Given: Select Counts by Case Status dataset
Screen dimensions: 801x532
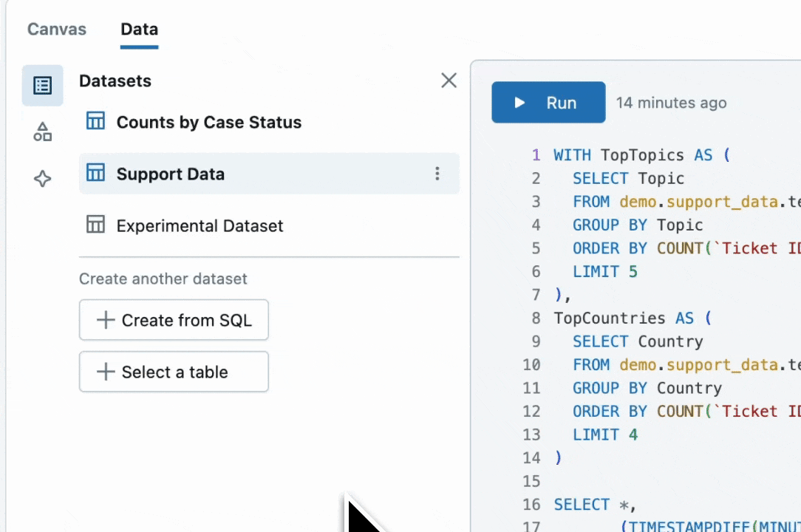Looking at the screenshot, I should 208,122.
